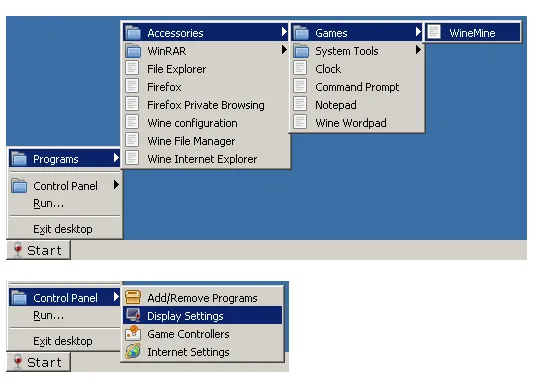
Task: Expand the Control Panel arrow below Programs
Action: pos(116,185)
